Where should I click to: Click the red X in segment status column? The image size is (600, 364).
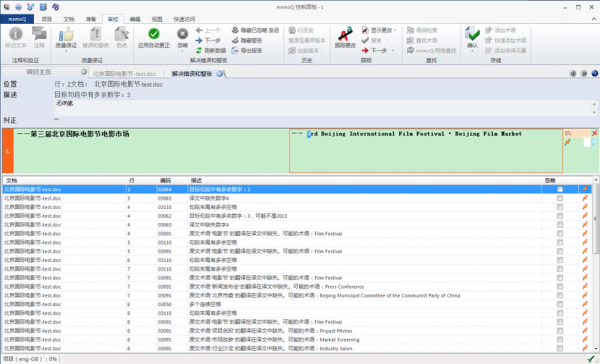click(x=594, y=133)
